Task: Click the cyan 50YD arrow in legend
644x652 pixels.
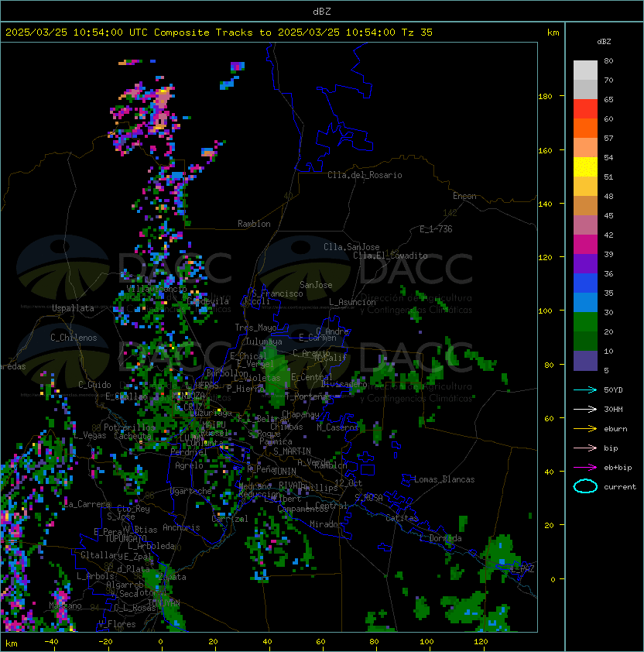Action: [585, 389]
